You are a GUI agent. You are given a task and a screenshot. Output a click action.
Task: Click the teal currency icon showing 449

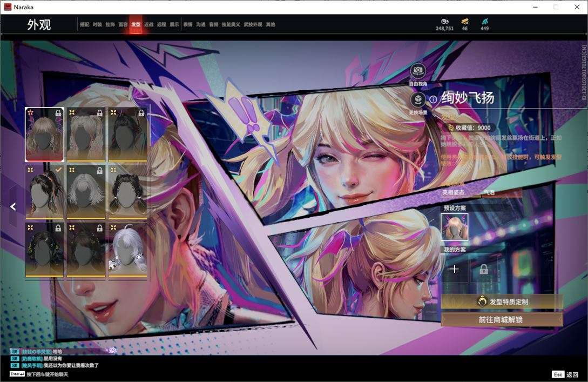click(484, 22)
